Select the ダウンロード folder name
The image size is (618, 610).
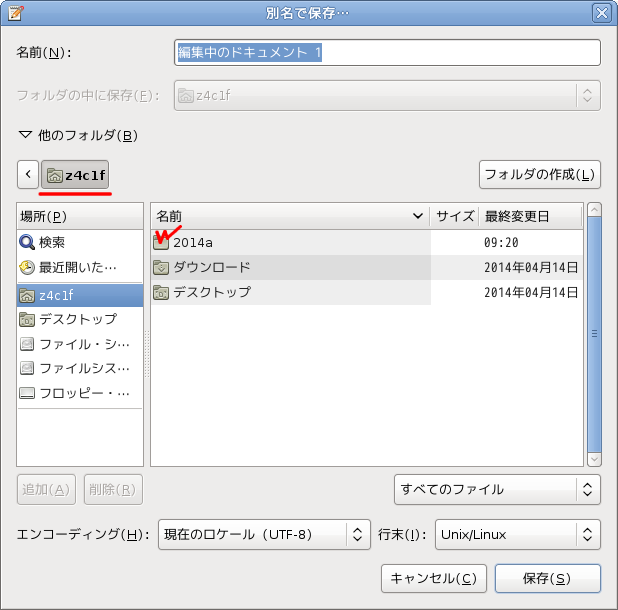coord(212,267)
